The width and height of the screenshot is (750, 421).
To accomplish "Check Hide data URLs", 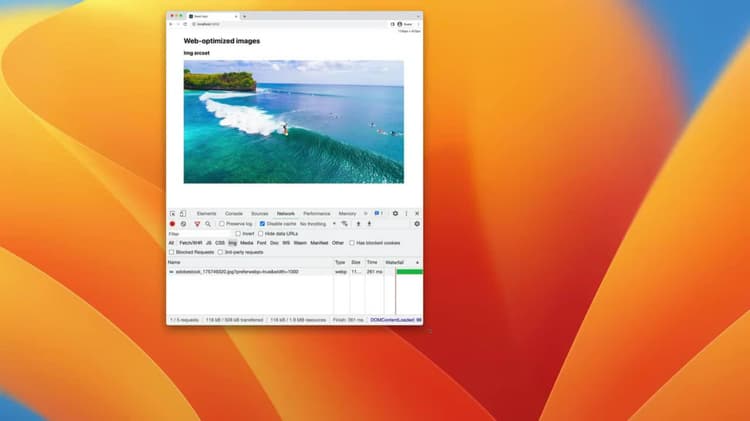I will point(261,233).
